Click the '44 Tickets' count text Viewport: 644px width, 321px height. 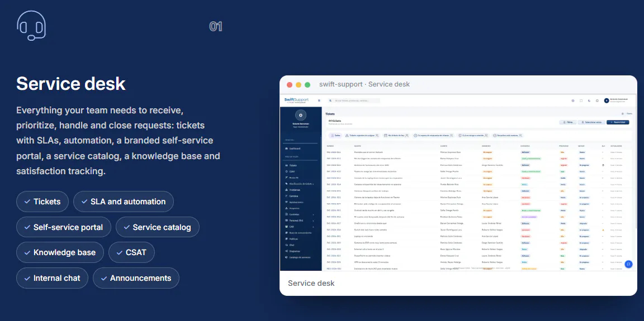pyautogui.click(x=335, y=121)
